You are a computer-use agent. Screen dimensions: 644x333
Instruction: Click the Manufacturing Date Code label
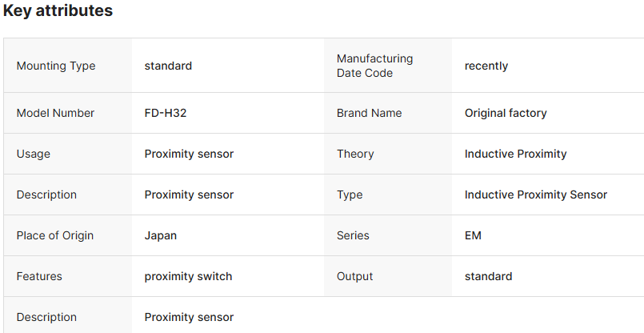374,66
